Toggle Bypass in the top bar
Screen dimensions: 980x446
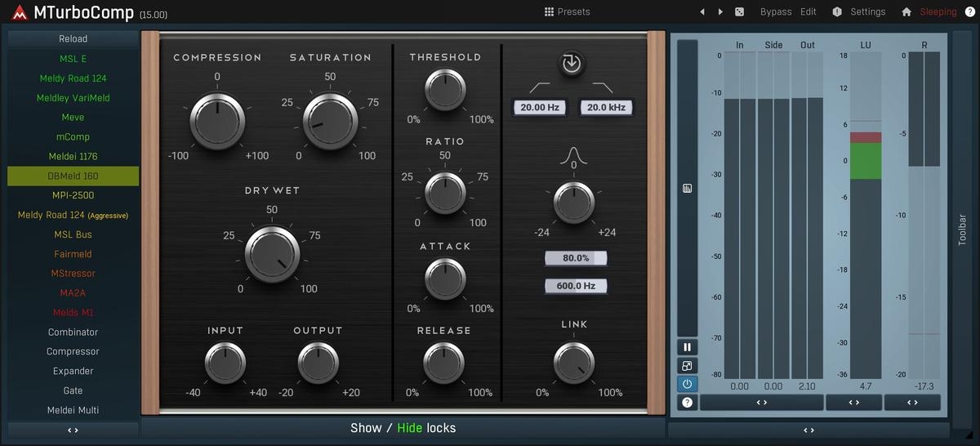pyautogui.click(x=775, y=12)
